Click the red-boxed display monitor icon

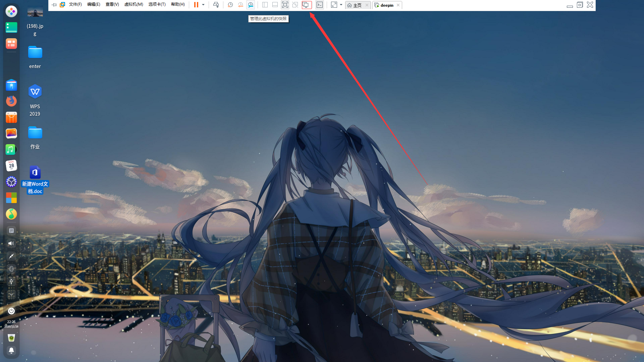pos(307,5)
